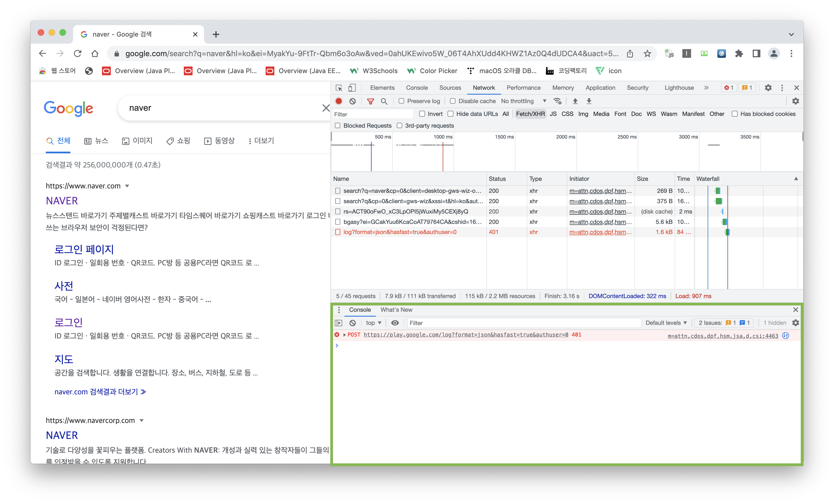The width and height of the screenshot is (834, 504).
Task: Click naver.com 검색결과 더보기 link
Action: (100, 392)
